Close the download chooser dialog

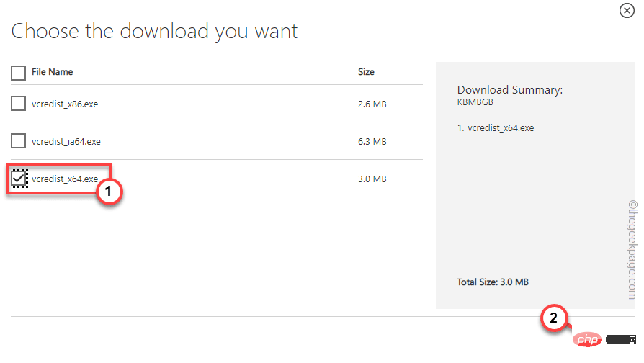(627, 10)
